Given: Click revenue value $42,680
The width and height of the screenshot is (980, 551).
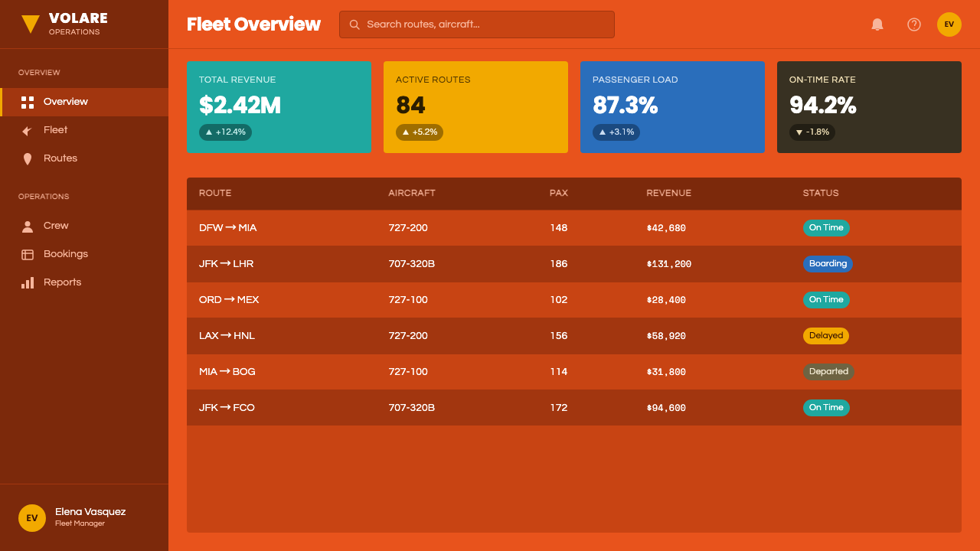Looking at the screenshot, I should click(x=666, y=228).
